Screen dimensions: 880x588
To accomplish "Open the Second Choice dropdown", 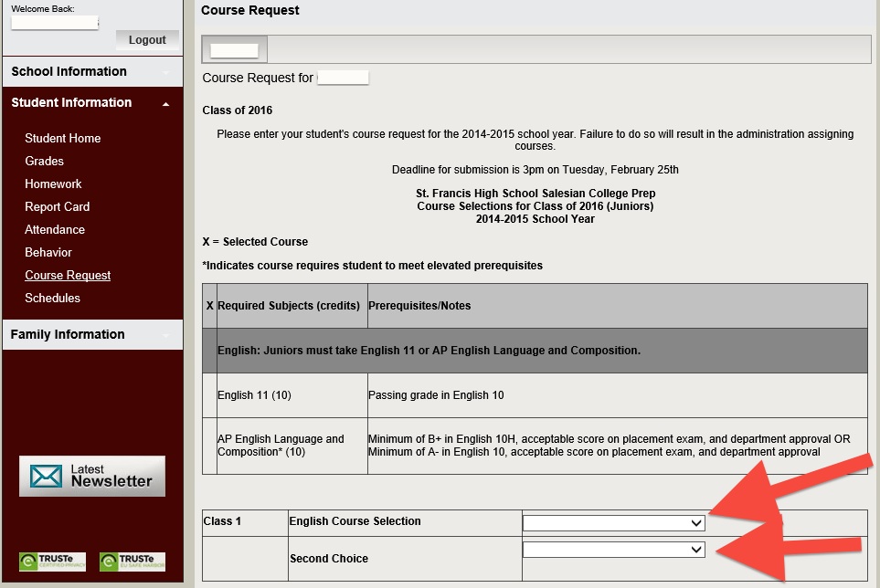I will point(613,550).
